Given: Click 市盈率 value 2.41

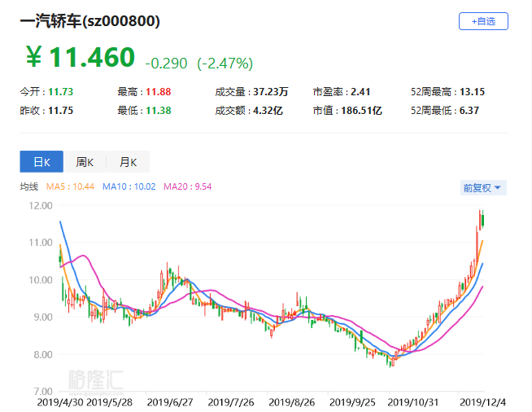Looking at the screenshot, I should click(x=360, y=92).
